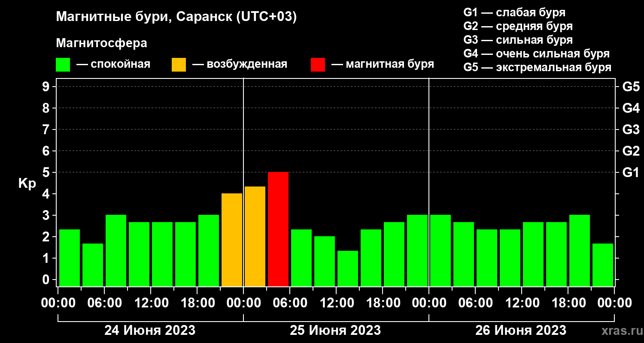Click the "G2 — средняя буря" line

(x=518, y=26)
